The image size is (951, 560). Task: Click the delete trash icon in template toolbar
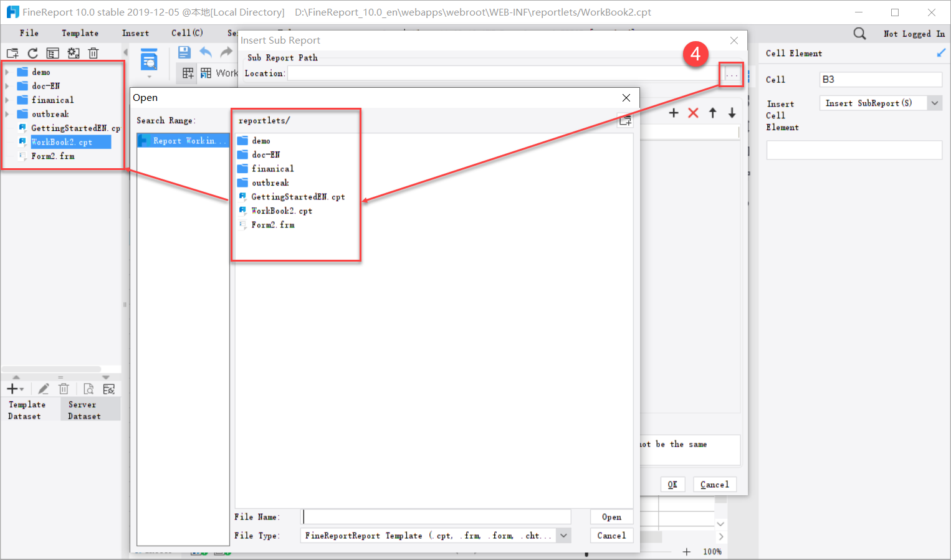point(93,53)
